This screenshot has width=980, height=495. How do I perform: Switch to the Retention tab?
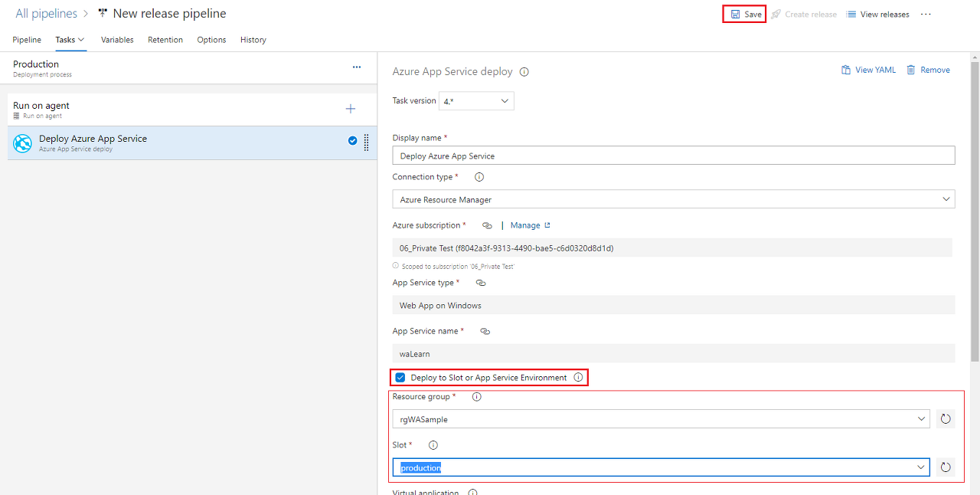click(x=165, y=40)
